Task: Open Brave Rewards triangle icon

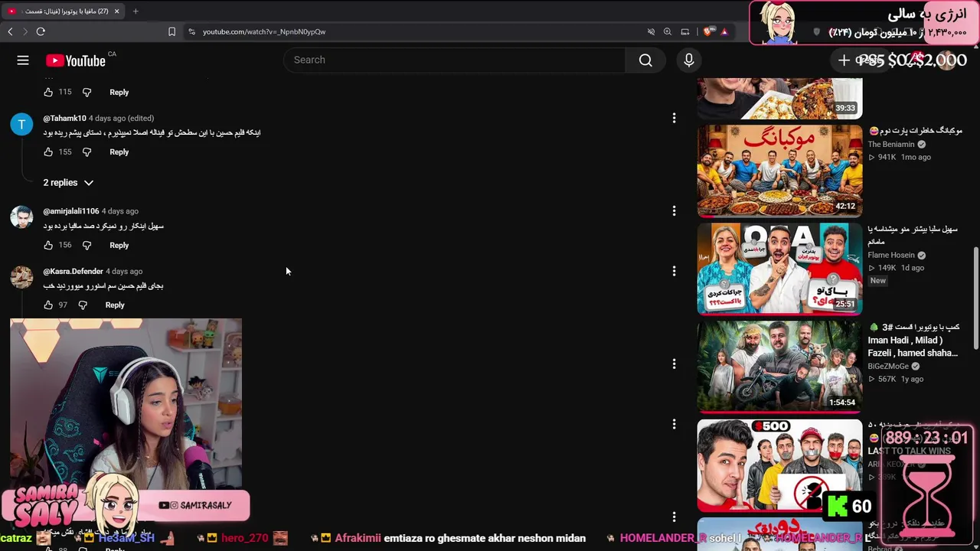Action: (x=724, y=31)
